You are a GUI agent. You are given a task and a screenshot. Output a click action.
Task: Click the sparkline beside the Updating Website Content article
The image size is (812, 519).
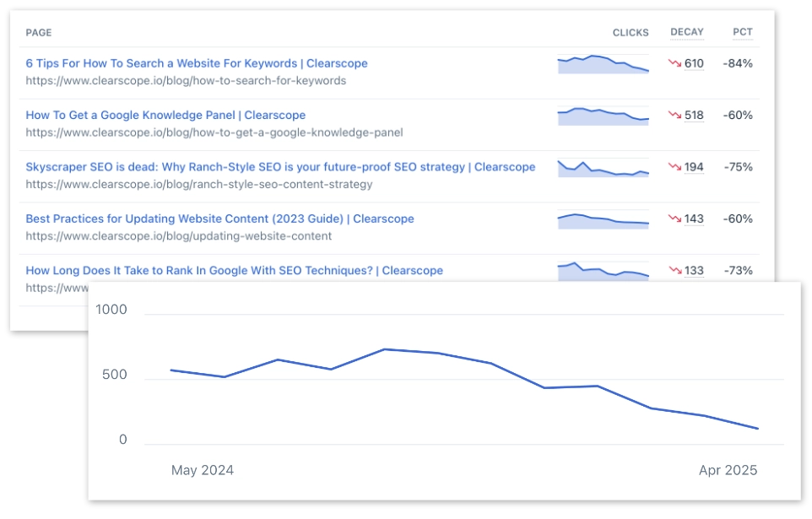[x=603, y=219]
